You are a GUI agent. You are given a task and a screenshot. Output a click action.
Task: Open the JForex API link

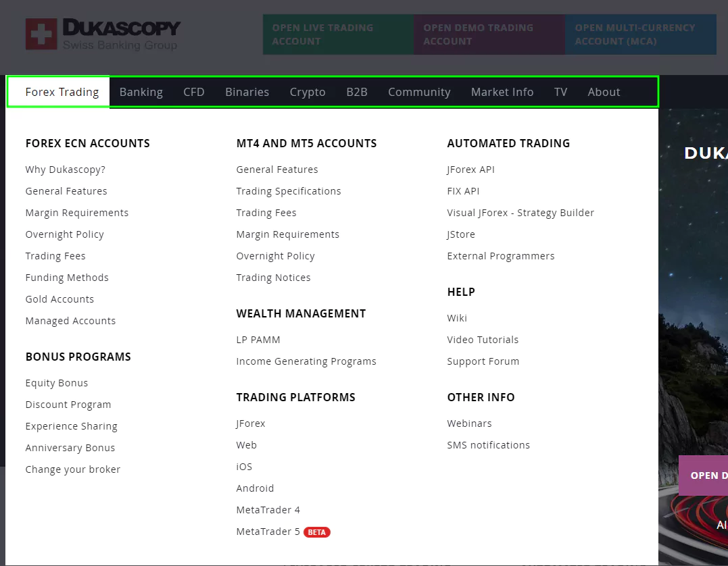(x=470, y=170)
